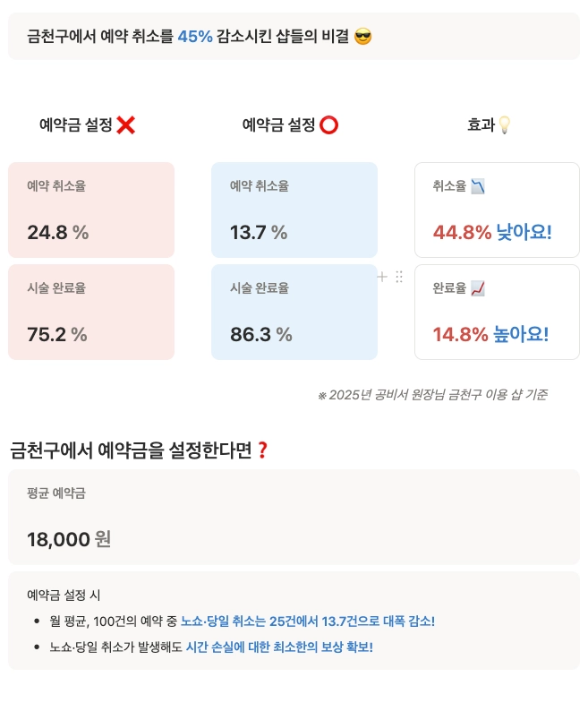Viewport: 588px width, 720px height.
Task: Select the pink 75.2 % completion card
Action: click(91, 312)
